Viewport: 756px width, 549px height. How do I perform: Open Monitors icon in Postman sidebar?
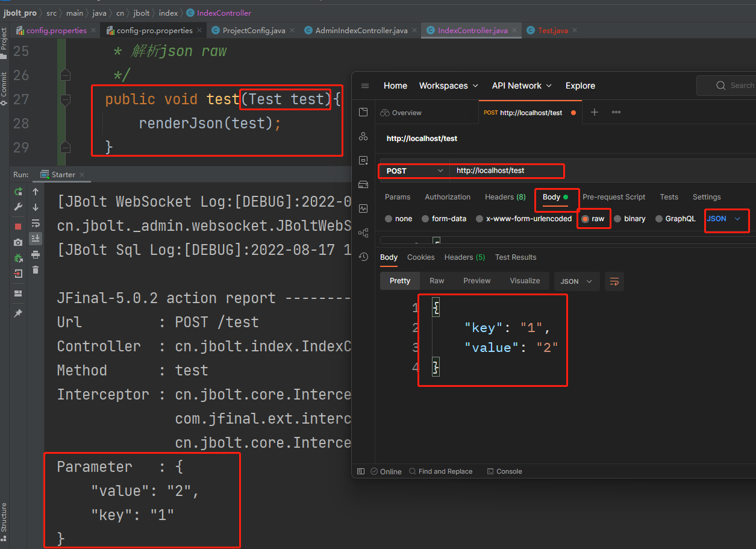363,209
